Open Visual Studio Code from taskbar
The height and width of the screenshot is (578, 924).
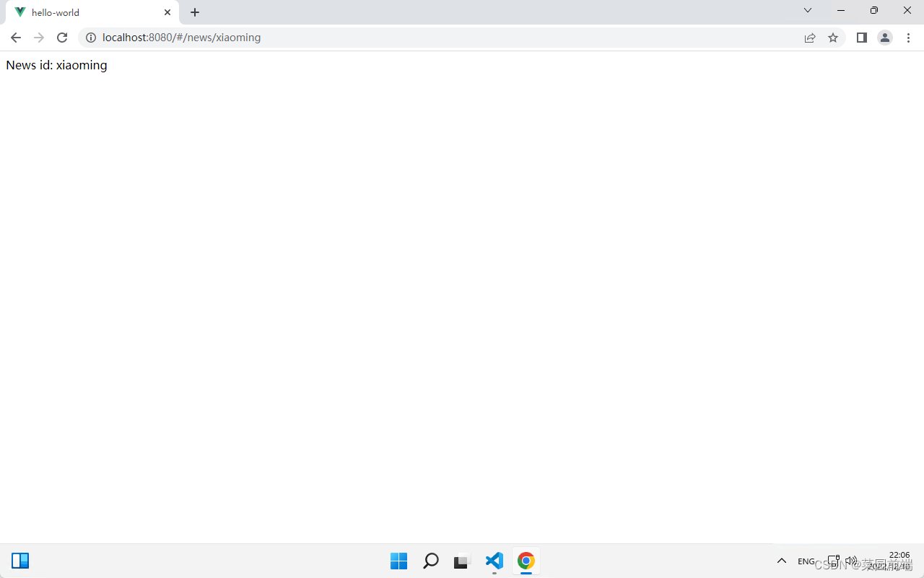click(494, 561)
